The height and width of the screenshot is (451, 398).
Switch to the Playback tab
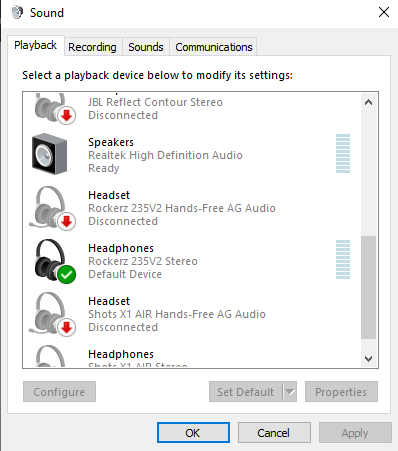36,45
